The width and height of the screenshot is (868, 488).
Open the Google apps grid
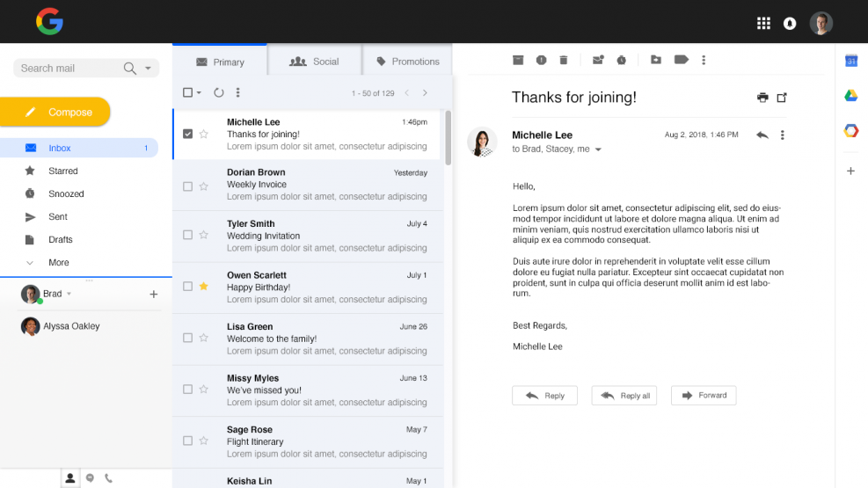coord(763,24)
